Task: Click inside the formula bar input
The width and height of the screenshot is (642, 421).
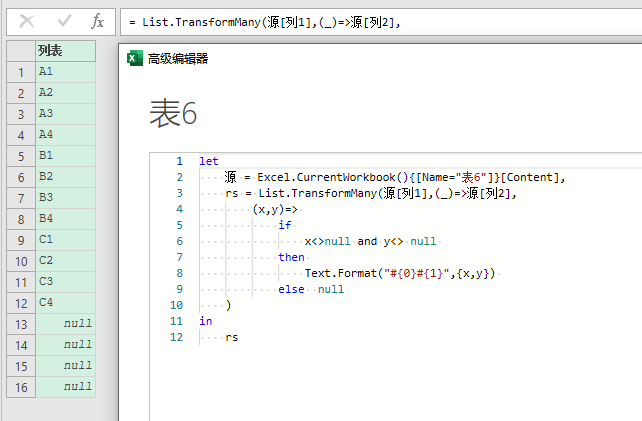Action: [381, 22]
